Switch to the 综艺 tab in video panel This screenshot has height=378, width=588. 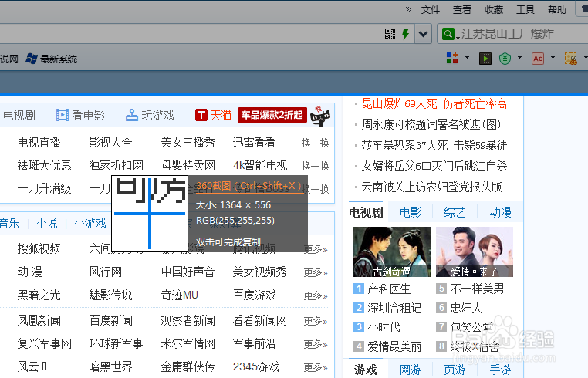pos(455,213)
